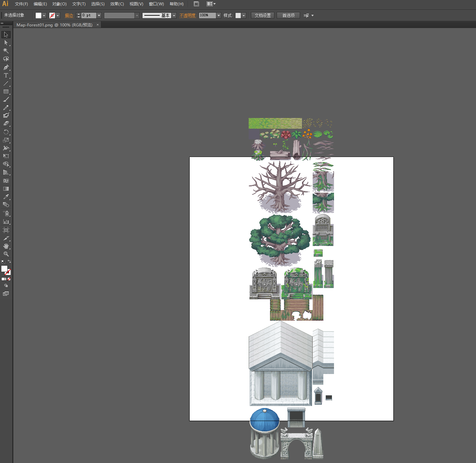
Task: Choose the Hand tool
Action: click(x=6, y=246)
